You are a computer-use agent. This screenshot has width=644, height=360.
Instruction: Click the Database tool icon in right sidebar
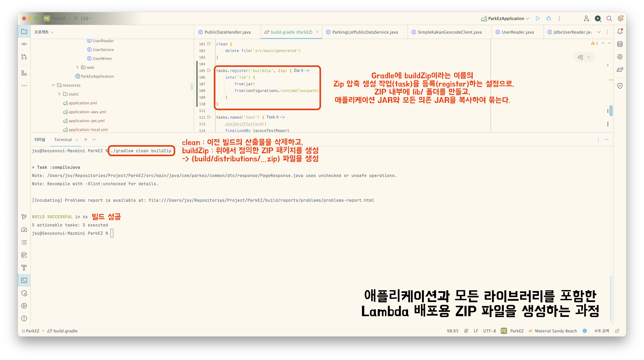(620, 44)
